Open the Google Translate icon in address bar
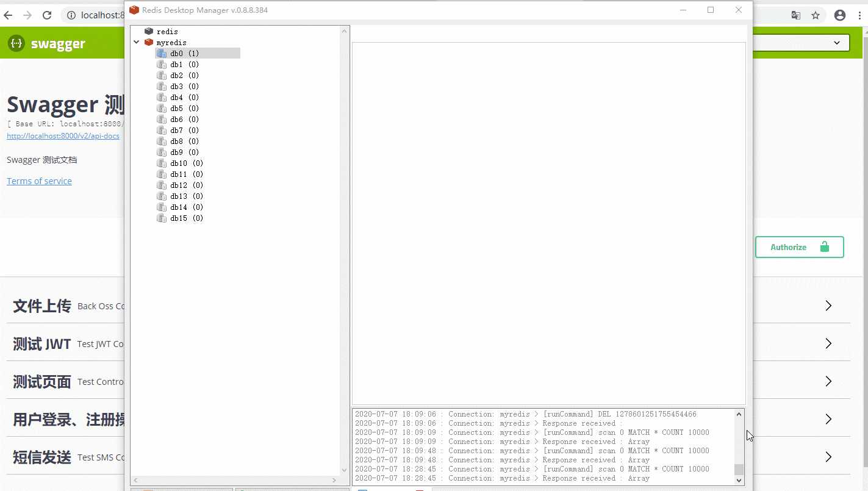The height and width of the screenshot is (491, 868). pyautogui.click(x=796, y=15)
